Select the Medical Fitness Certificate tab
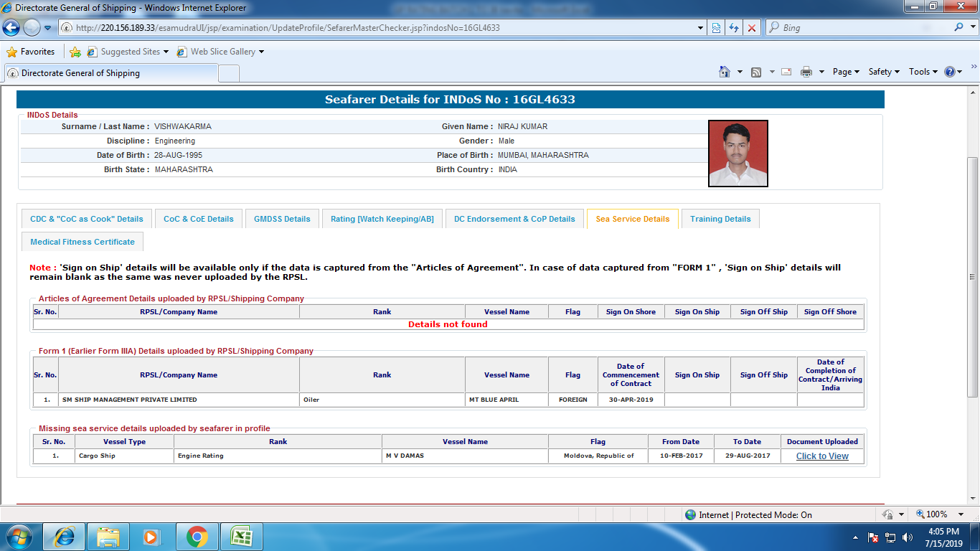This screenshot has width=980, height=551. [x=83, y=242]
